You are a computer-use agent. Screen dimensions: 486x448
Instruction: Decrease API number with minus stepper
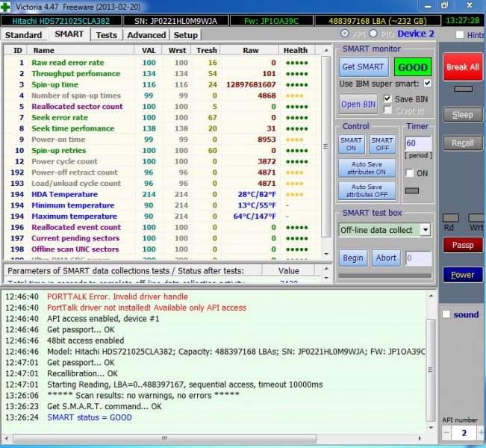click(446, 432)
